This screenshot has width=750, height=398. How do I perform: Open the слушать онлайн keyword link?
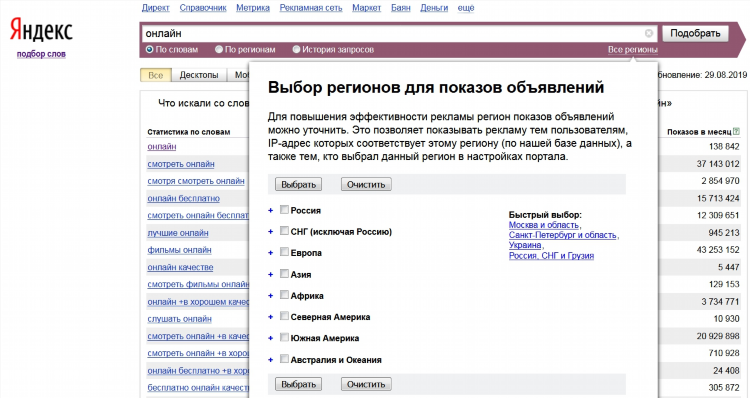point(179,319)
